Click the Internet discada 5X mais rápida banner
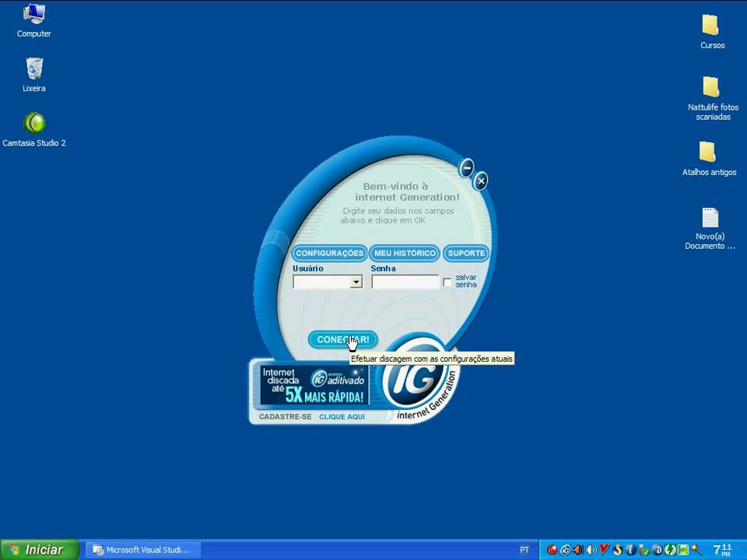Screen dimensions: 747x560 (314, 385)
